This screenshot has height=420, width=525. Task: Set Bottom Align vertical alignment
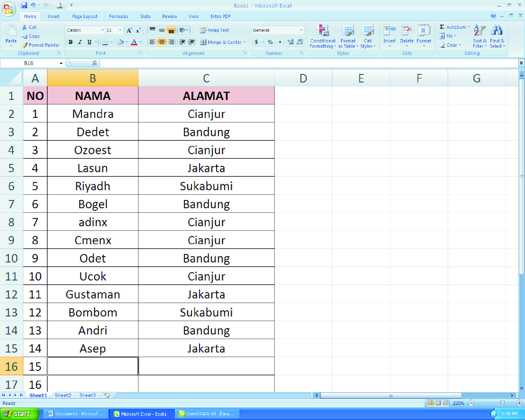click(x=171, y=30)
